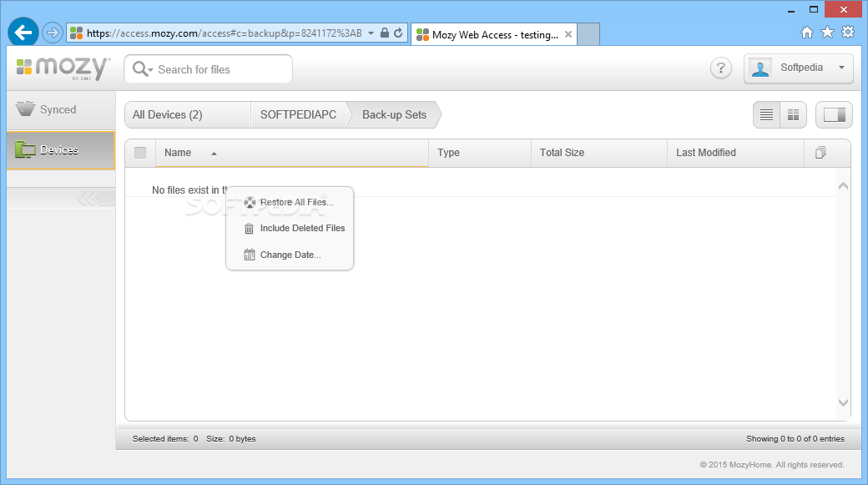This screenshot has width=868, height=485.
Task: Go to browser home page icon
Action: click(x=807, y=32)
